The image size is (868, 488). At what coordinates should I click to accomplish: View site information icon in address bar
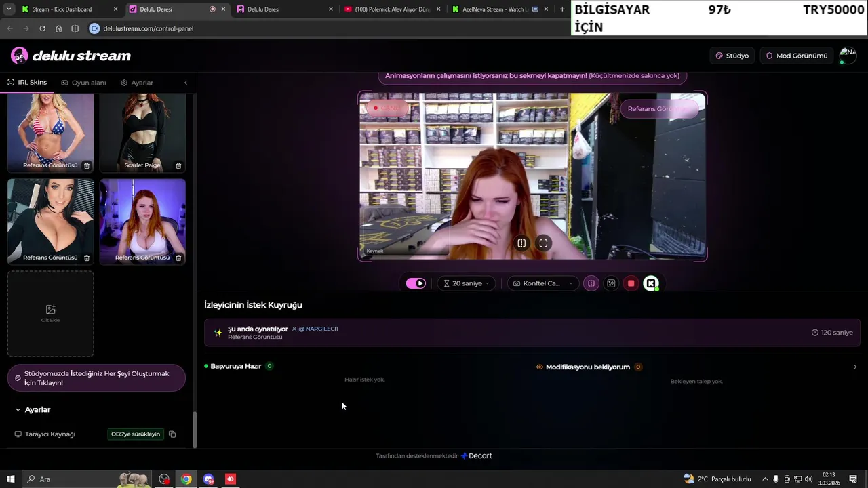(x=94, y=28)
